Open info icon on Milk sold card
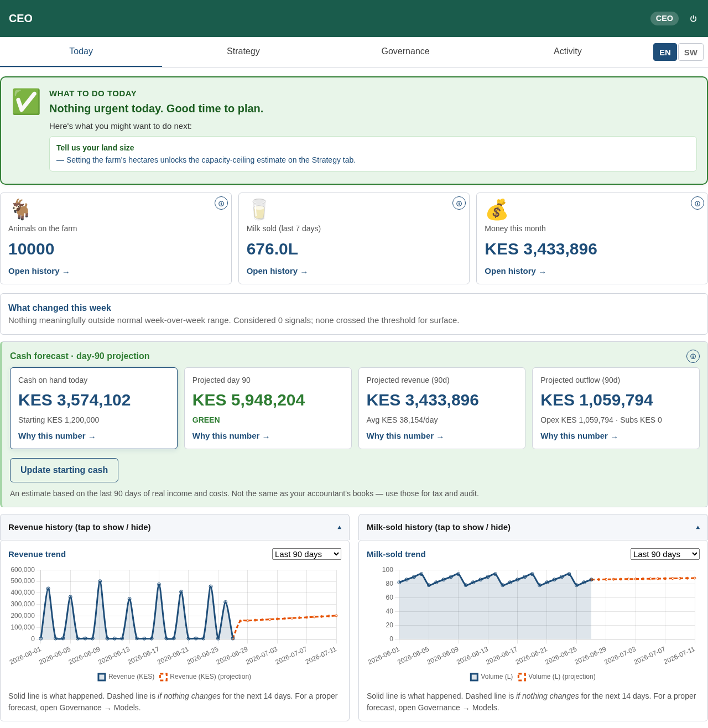This screenshot has width=708, height=728. click(459, 203)
